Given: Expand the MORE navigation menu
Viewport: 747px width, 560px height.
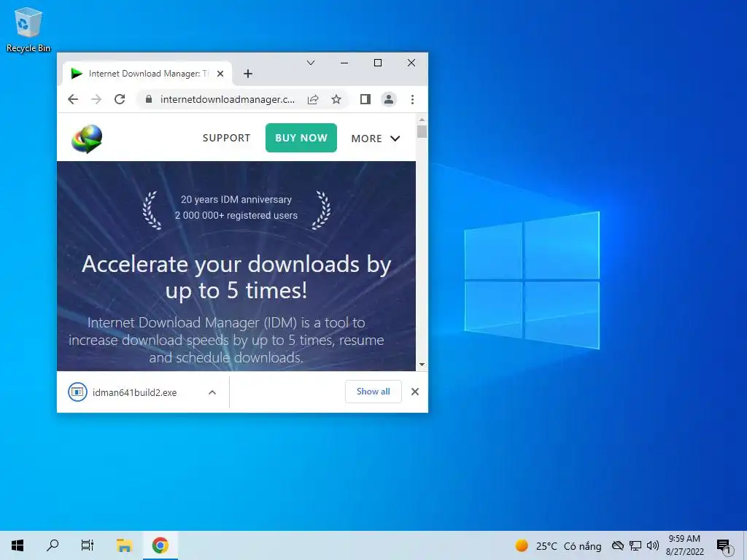Looking at the screenshot, I should 376,139.
